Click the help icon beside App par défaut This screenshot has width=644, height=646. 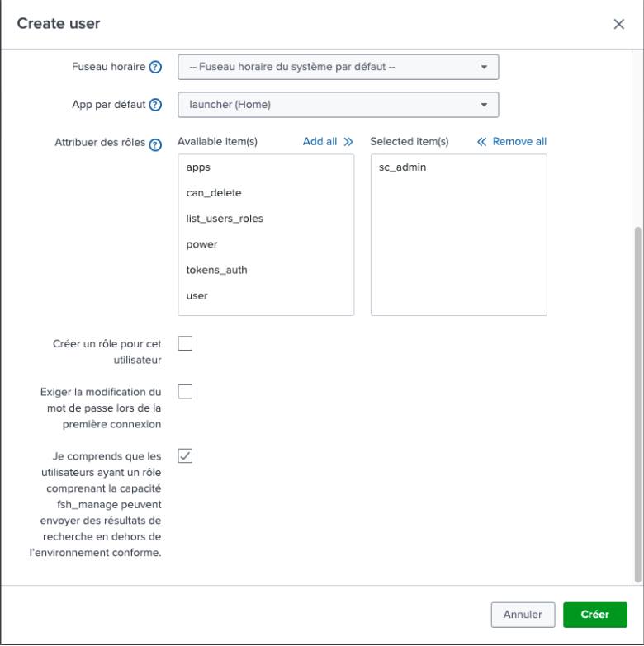coord(155,105)
